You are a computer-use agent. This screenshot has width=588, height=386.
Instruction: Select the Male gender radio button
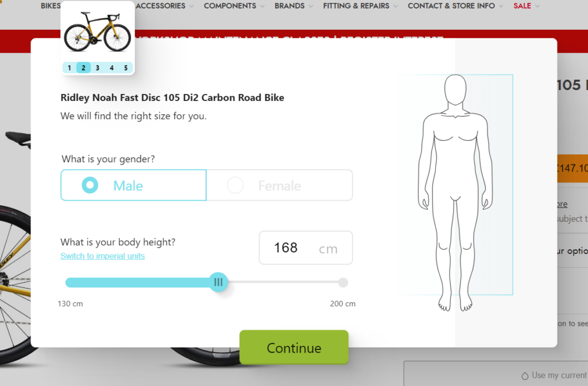tap(133, 185)
